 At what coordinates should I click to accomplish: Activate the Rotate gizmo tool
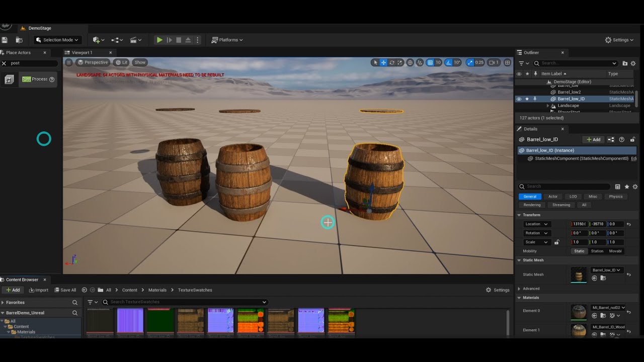[x=391, y=62]
